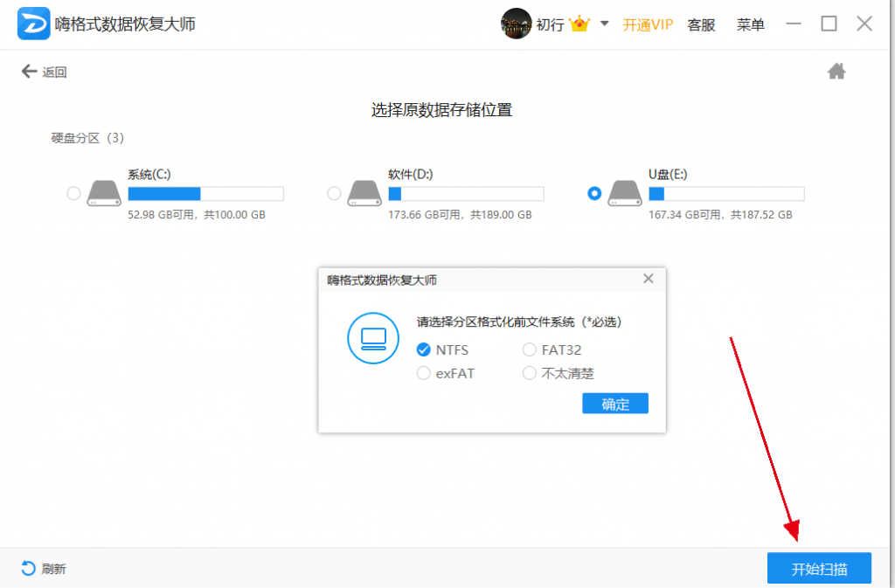
Task: Maximize the application window
Action: [829, 24]
